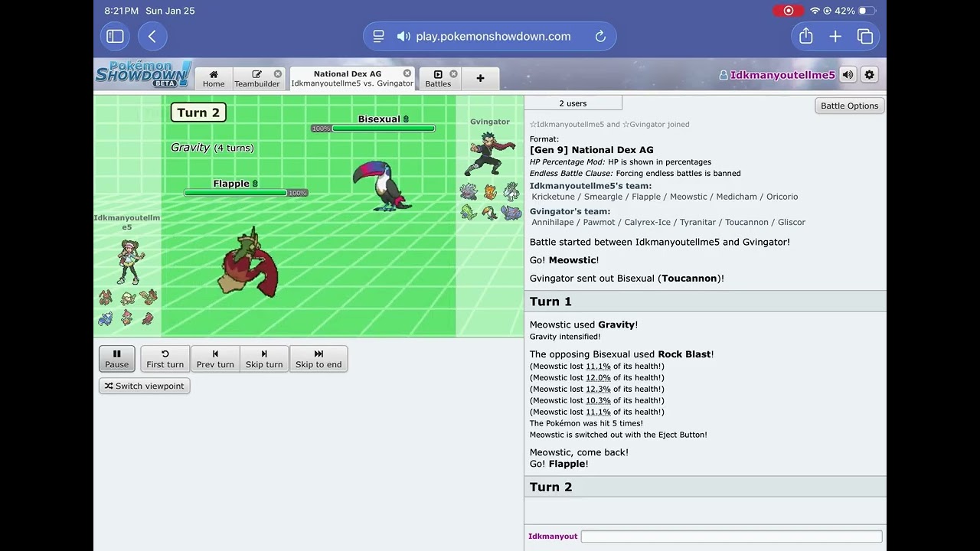
Task: Click the play.pokemonshowdown.com address bar
Action: tap(490, 36)
